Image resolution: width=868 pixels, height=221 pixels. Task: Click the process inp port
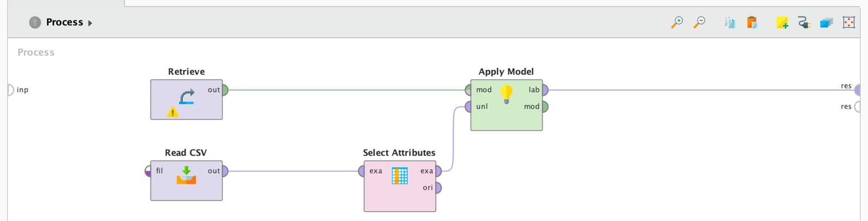click(10, 90)
